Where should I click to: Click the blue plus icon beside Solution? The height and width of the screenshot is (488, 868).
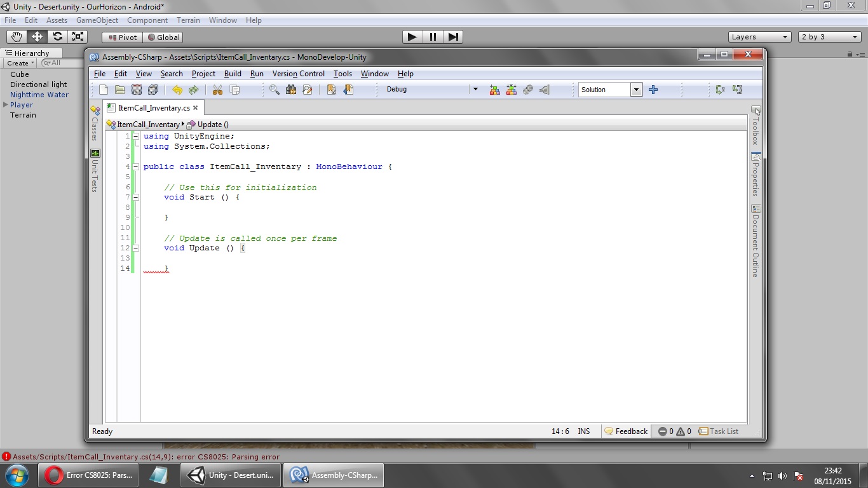[x=653, y=90]
